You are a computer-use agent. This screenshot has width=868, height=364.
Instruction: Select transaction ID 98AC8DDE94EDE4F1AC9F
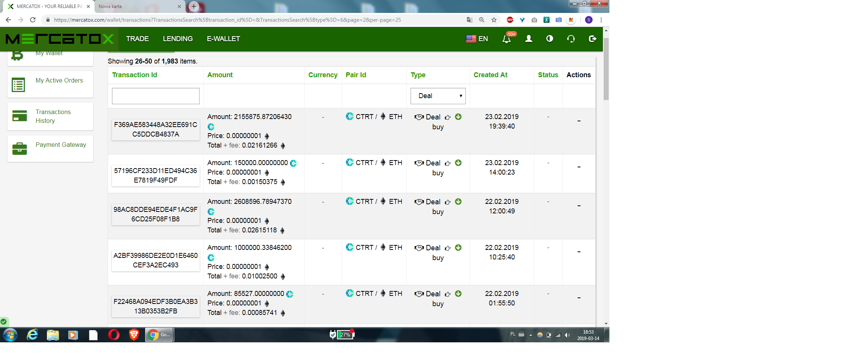coord(155,214)
